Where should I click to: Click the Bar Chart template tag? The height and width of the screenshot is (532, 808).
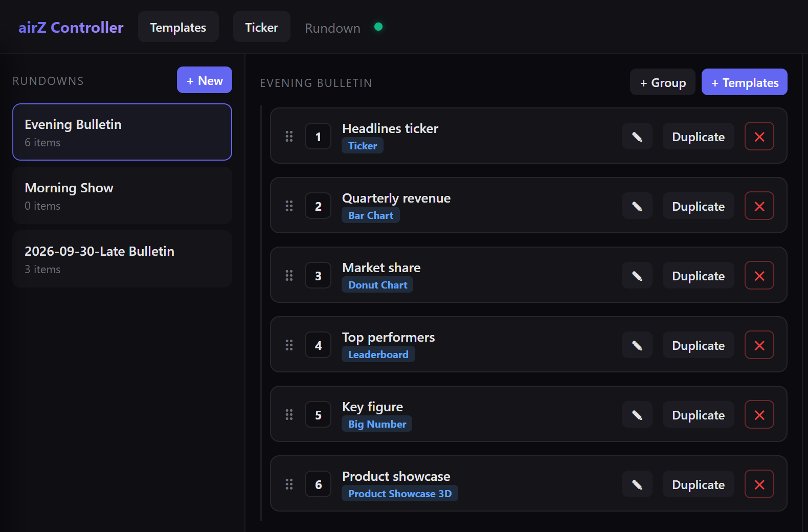tap(371, 215)
